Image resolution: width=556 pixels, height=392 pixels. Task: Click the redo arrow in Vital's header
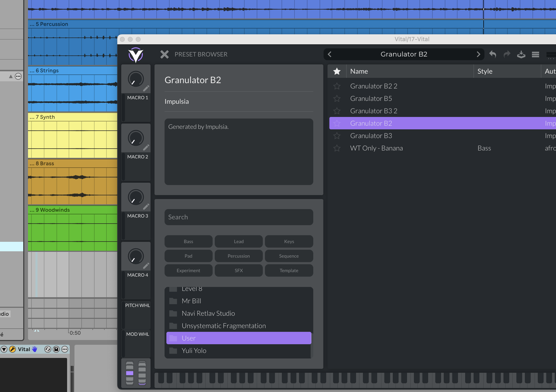pos(507,54)
